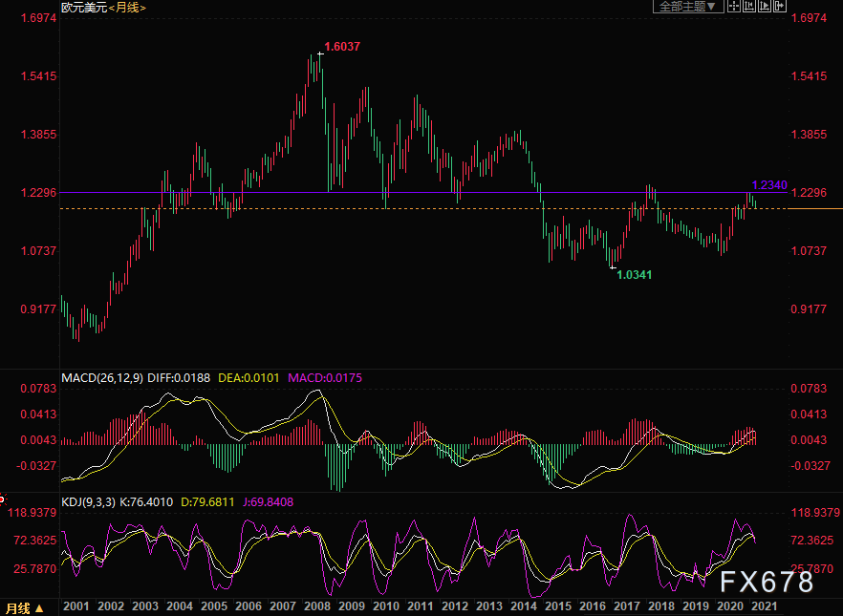Click the D:79.6811 value

tap(207, 502)
